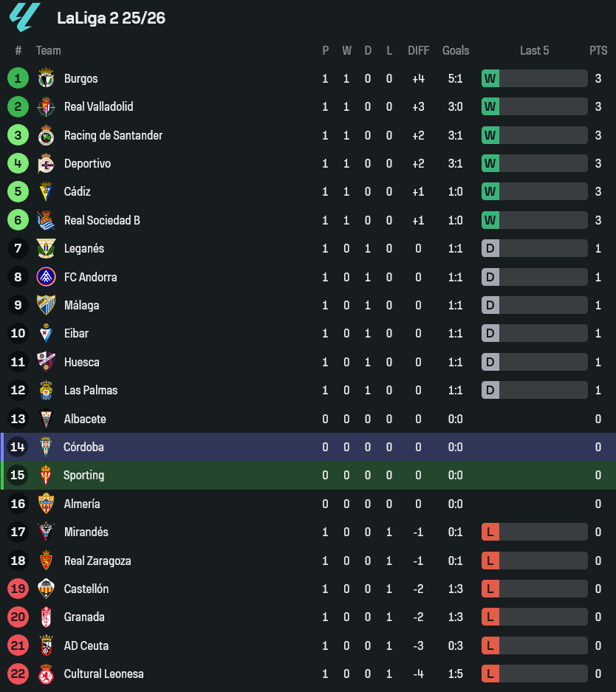Select the Sporting team name
Image resolution: width=616 pixels, height=692 pixels.
tap(83, 475)
